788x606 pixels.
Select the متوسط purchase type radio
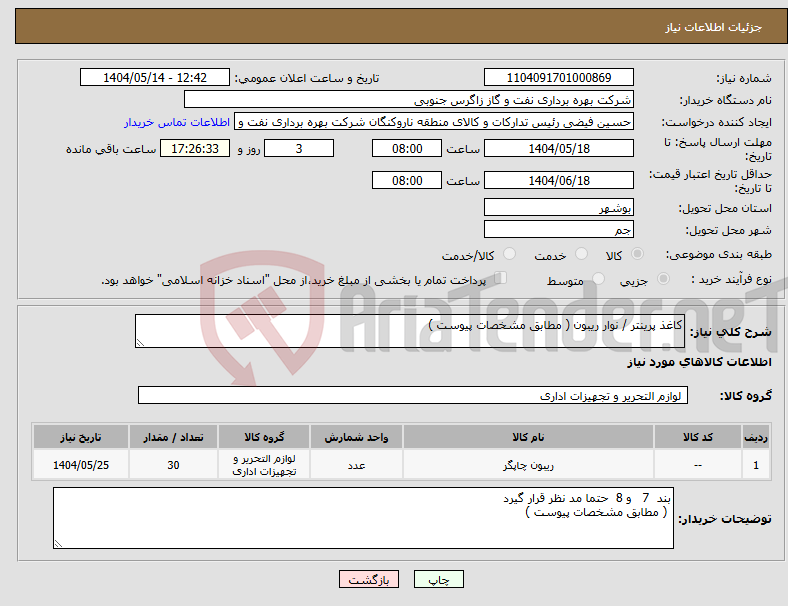(x=598, y=278)
